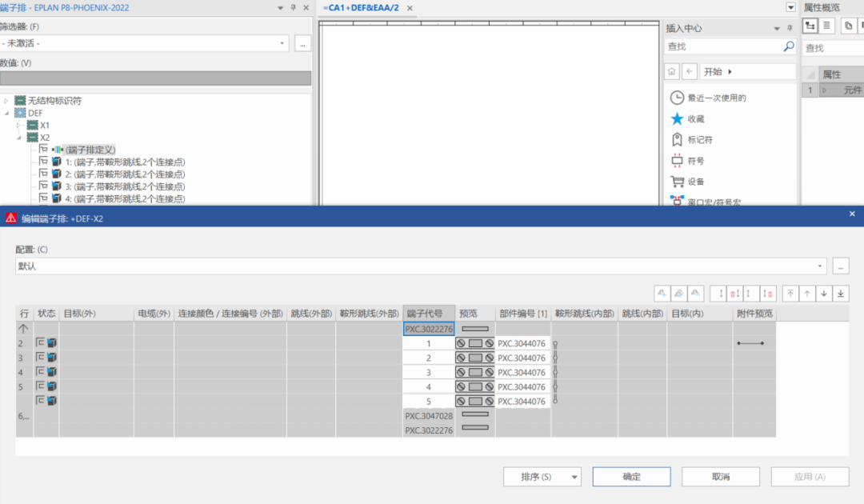Click the move down arrow icon
This screenshot has width=864, height=504.
click(x=824, y=294)
